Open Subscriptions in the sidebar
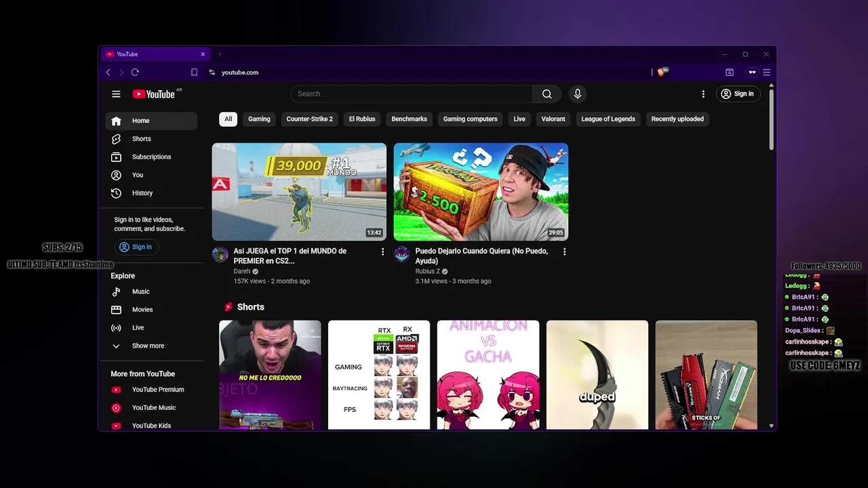The height and width of the screenshot is (488, 868). [151, 157]
